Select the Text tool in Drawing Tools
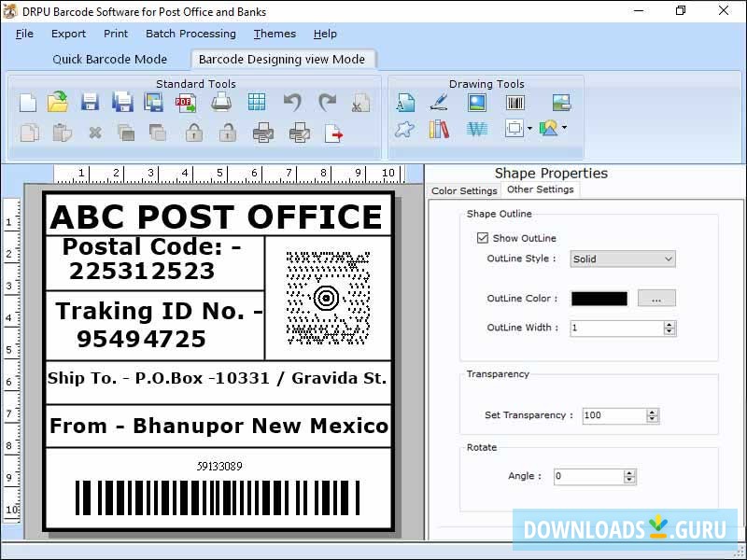 point(404,103)
